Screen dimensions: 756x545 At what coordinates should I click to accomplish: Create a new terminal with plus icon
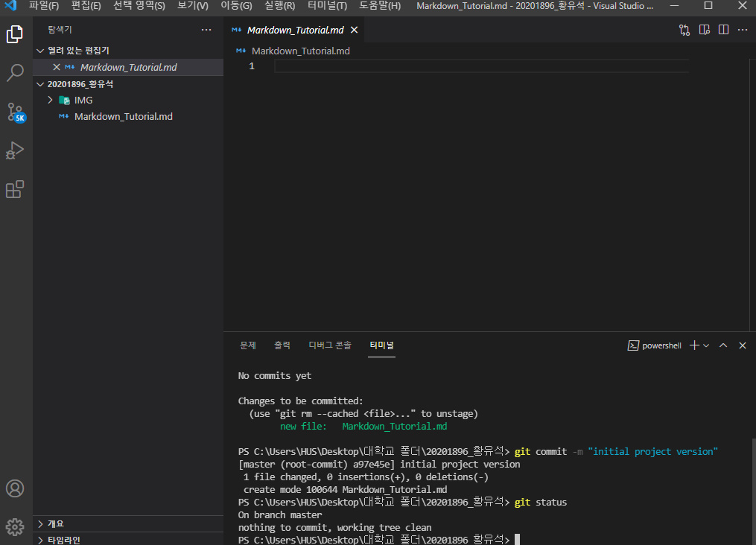[x=694, y=345]
